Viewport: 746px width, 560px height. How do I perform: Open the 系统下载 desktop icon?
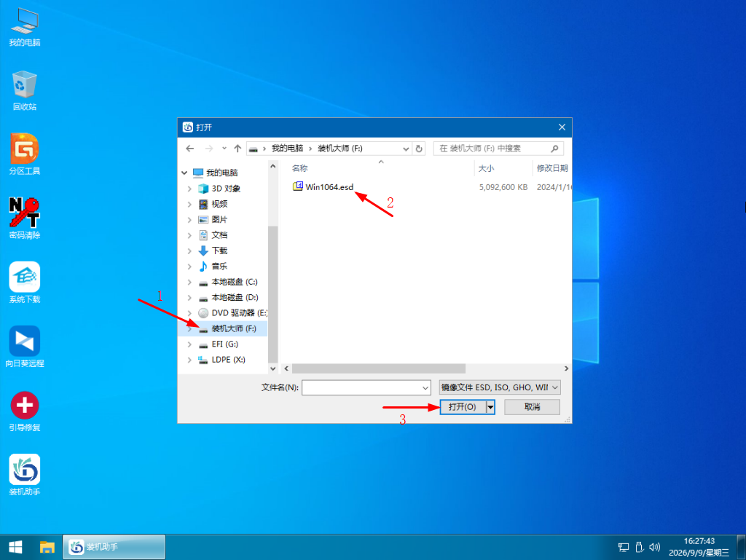coord(24,283)
